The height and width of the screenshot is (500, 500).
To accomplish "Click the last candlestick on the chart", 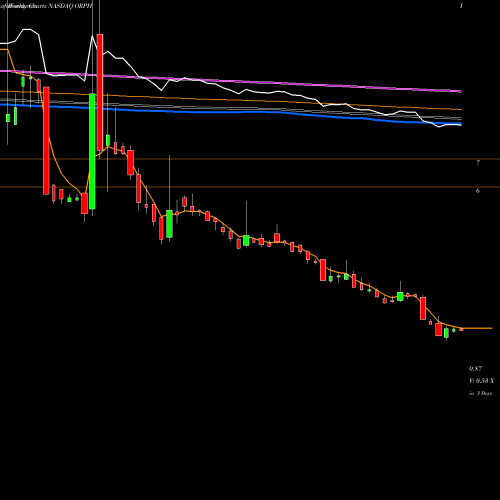I will [x=461, y=329].
